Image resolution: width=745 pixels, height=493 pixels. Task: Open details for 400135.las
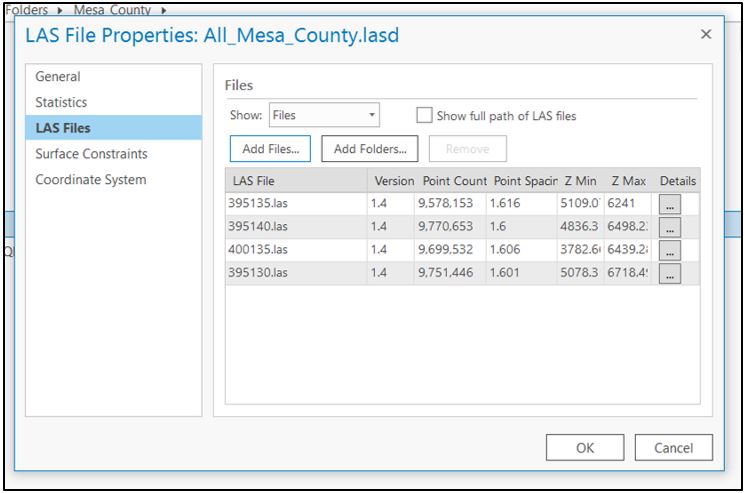(669, 250)
